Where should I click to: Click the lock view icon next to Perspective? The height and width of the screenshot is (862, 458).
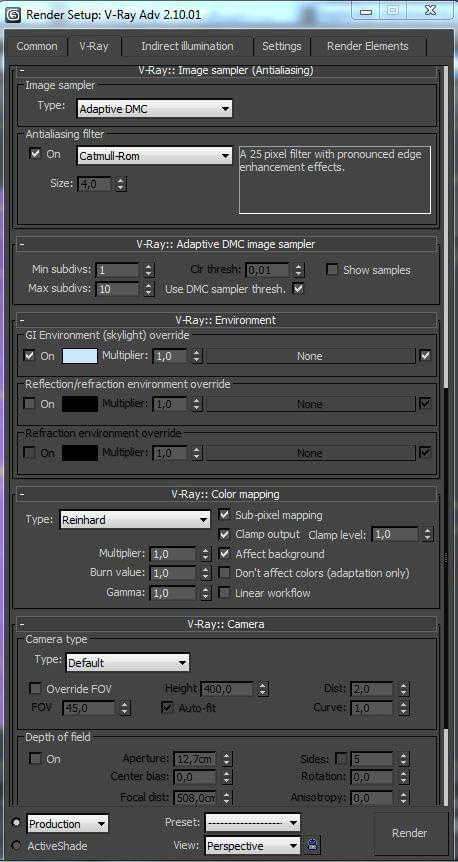click(312, 845)
